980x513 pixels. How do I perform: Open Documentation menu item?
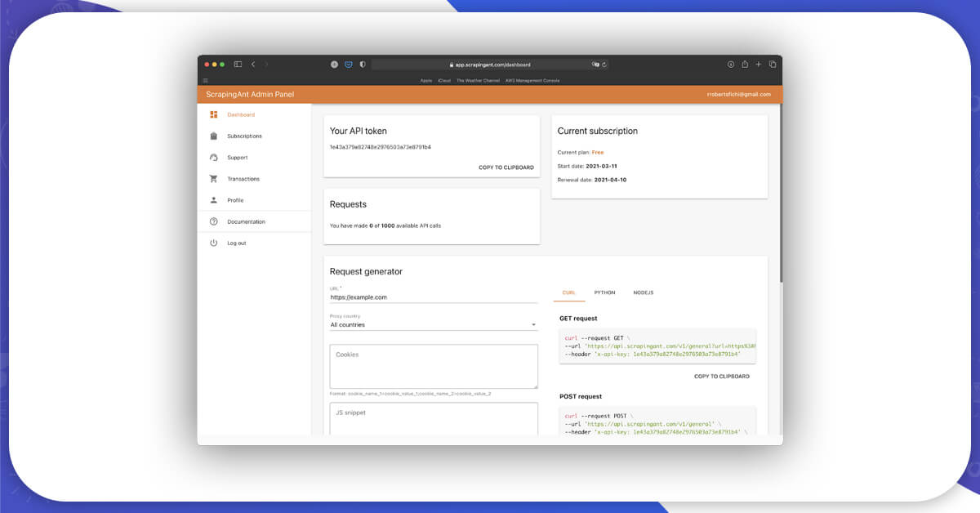pos(254,221)
